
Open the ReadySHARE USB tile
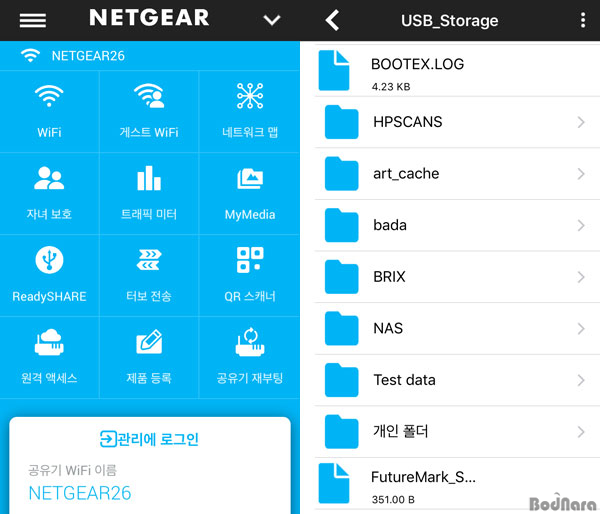[49, 276]
